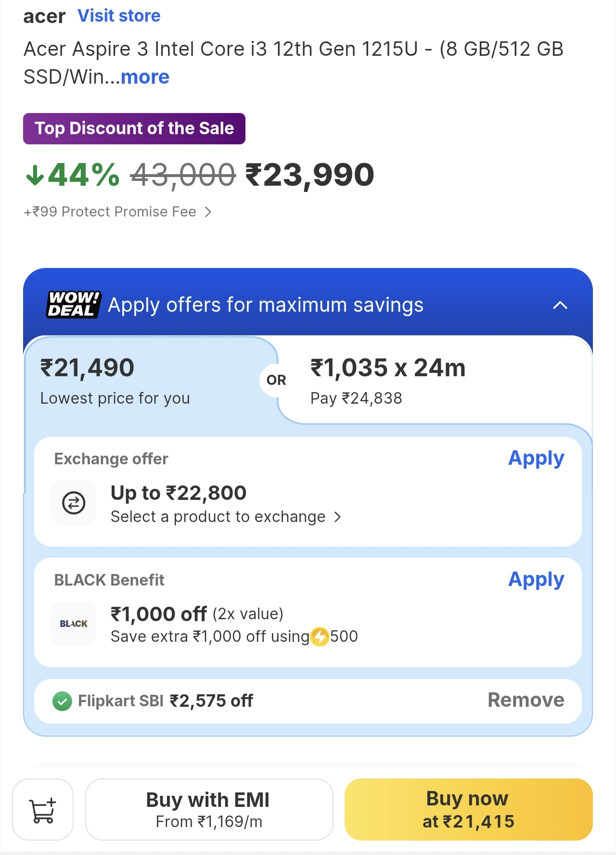
Task: Tap the SuperCoin lightning icon
Action: (x=320, y=637)
